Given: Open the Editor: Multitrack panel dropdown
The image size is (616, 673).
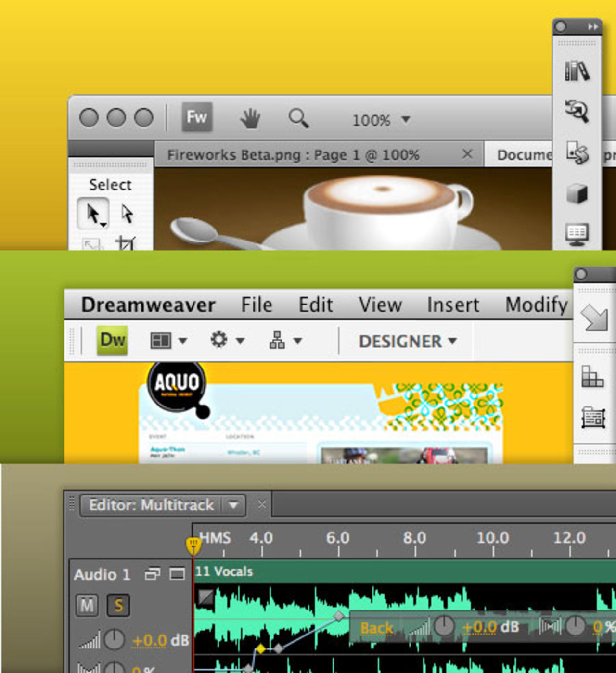Looking at the screenshot, I should tap(234, 506).
